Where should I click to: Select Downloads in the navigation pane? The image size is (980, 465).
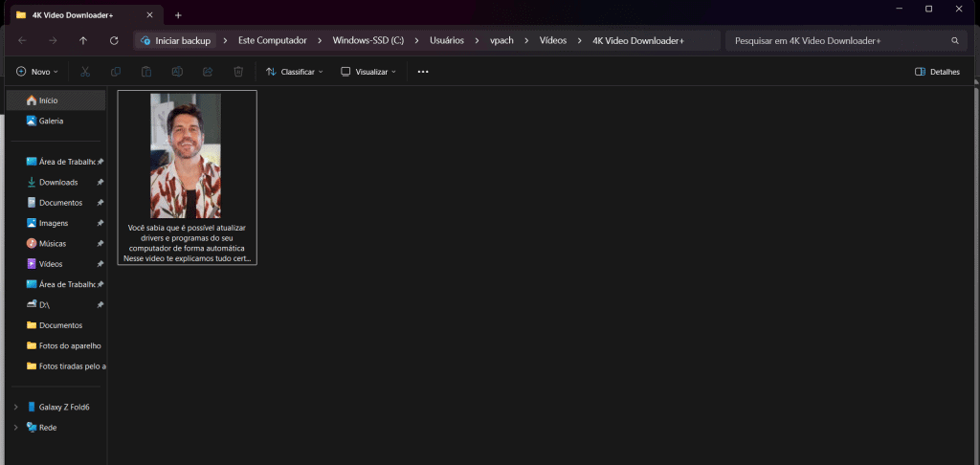coord(58,182)
